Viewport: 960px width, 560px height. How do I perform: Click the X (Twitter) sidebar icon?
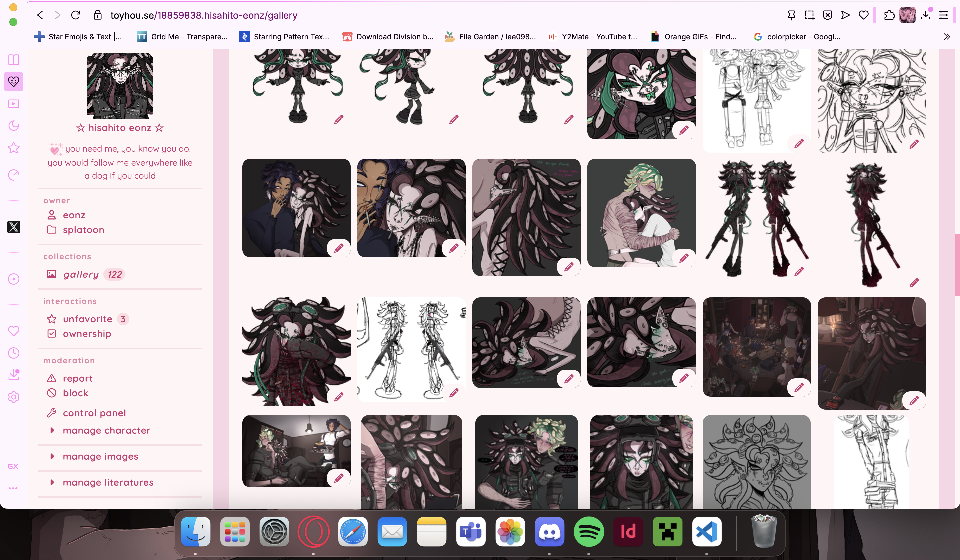[14, 227]
